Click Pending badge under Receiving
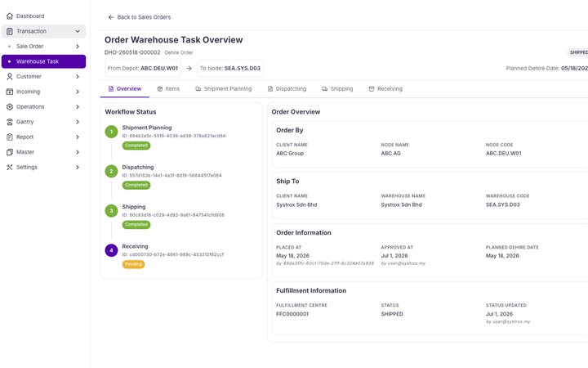This screenshot has height=368, width=588. [133, 264]
